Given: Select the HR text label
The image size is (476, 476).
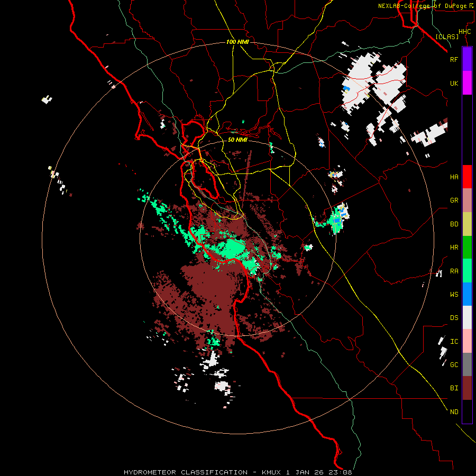Looking at the screenshot, I should (x=454, y=248).
